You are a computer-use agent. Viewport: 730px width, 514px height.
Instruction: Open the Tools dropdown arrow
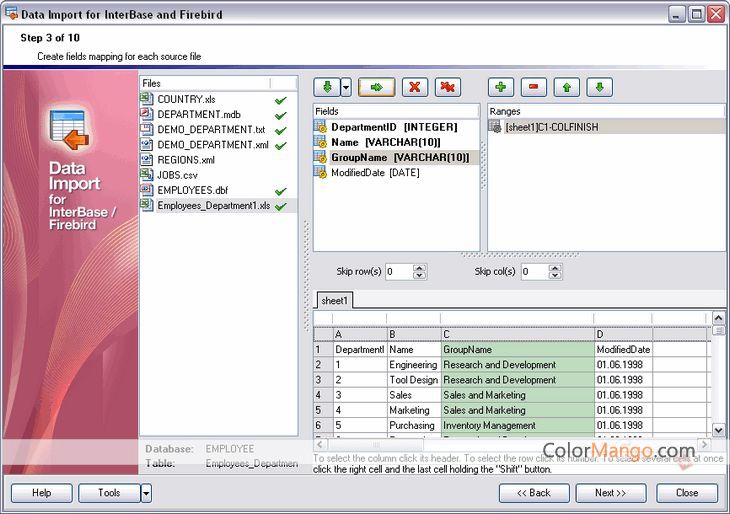146,493
